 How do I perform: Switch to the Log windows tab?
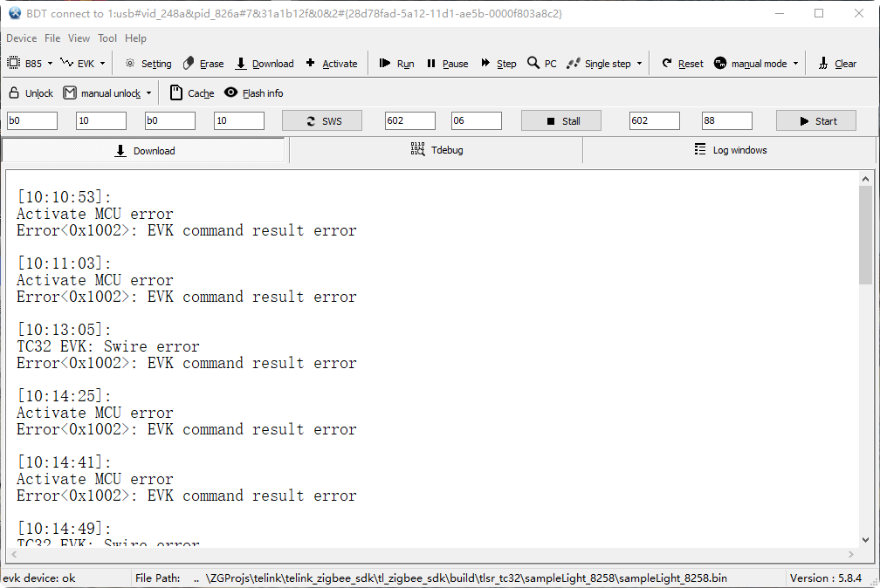tap(730, 150)
